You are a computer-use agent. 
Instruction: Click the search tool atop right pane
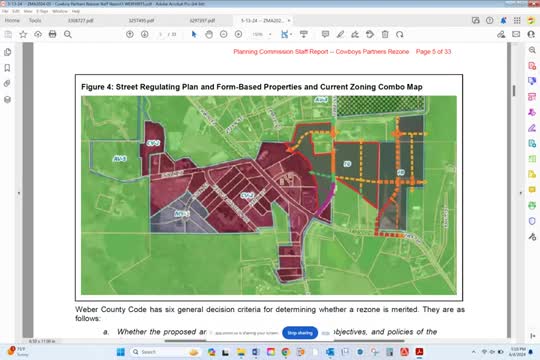coord(532,50)
